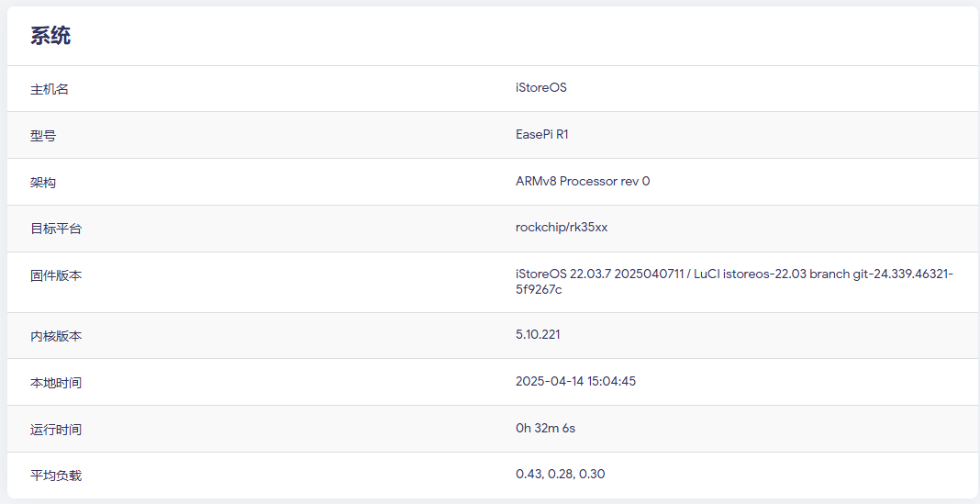The height and width of the screenshot is (504, 980).
Task: Click the 型号 row label
Action: coord(43,136)
